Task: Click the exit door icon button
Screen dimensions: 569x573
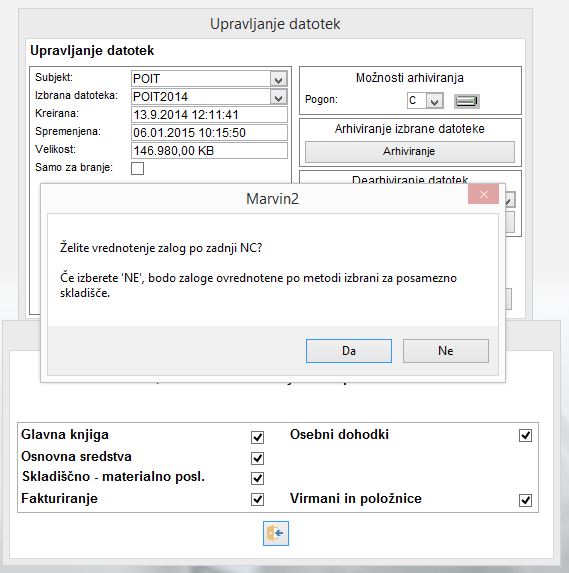Action: tap(276, 533)
